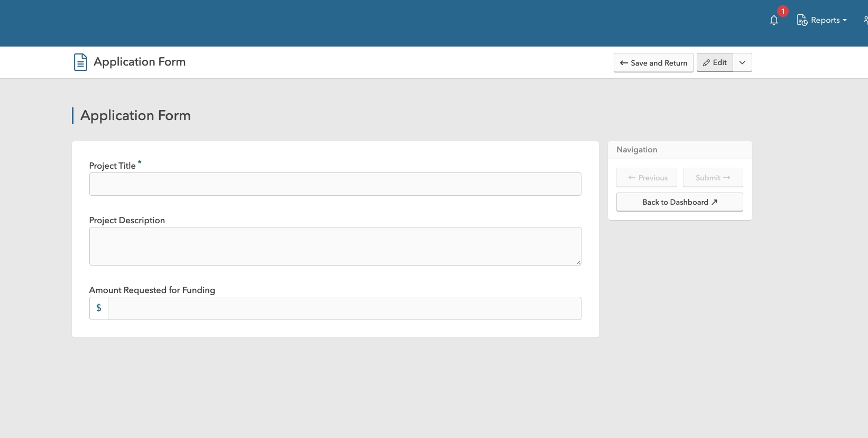The image size is (868, 438).
Task: Click the dollar sign prefix icon
Action: [99, 308]
